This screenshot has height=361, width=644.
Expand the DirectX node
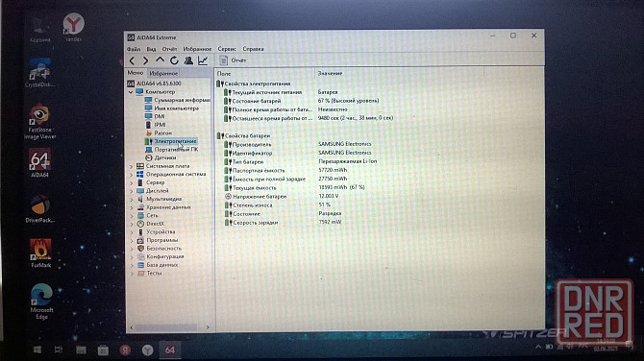tap(132, 224)
